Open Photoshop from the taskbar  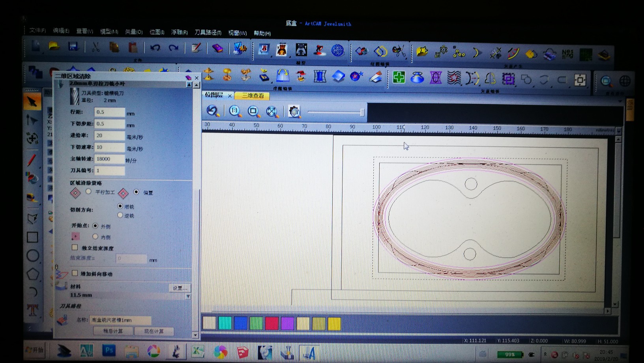coord(109,350)
